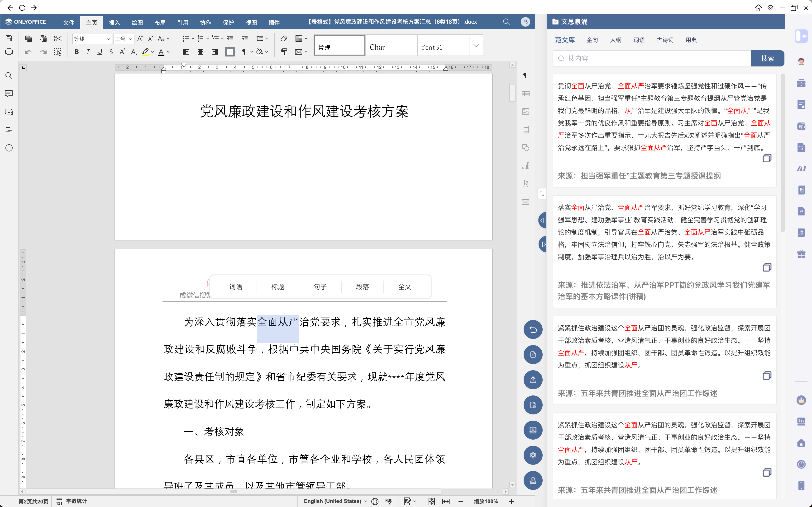
Task: Switch to the 插入 tab
Action: click(x=115, y=23)
